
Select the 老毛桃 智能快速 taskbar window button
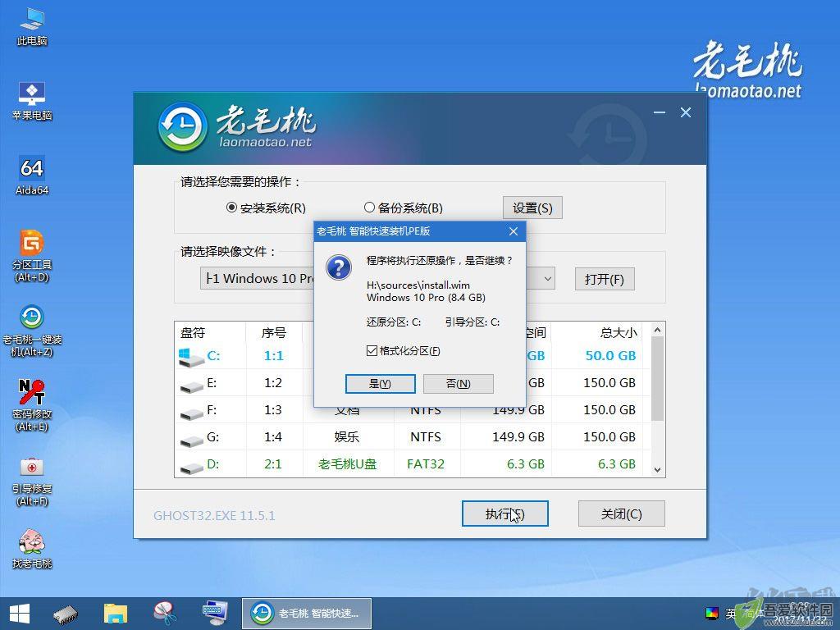(307, 614)
